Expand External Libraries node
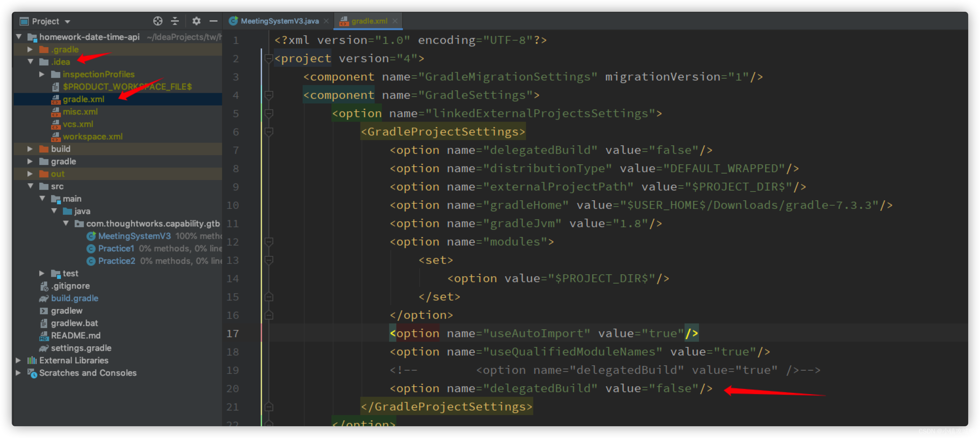This screenshot has width=980, height=438. click(18, 360)
